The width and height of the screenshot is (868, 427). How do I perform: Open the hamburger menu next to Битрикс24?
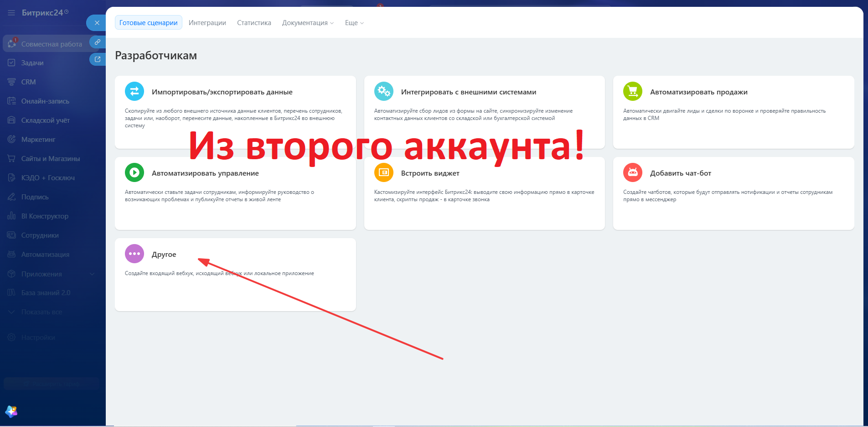click(x=11, y=13)
